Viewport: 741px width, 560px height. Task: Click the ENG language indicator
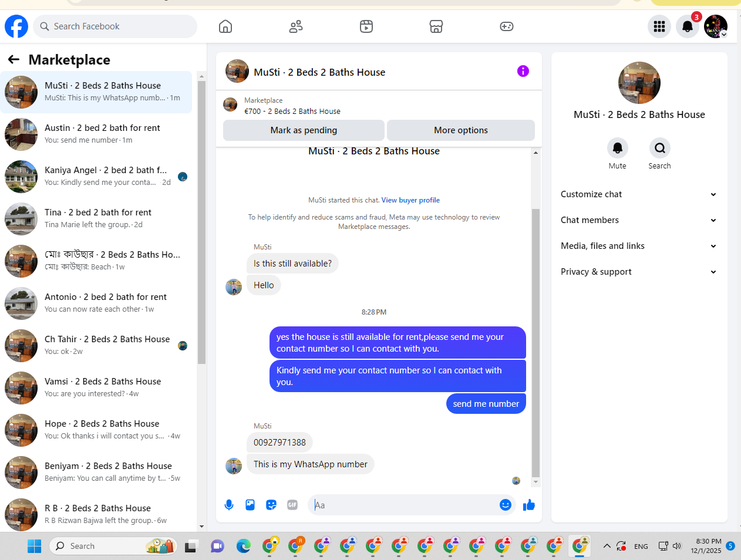(641, 546)
